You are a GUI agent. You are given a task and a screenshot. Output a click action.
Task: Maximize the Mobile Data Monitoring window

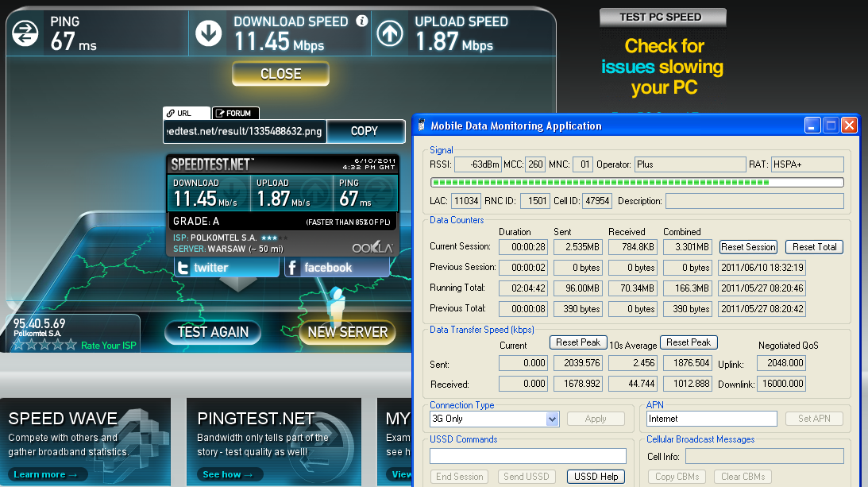[831, 126]
